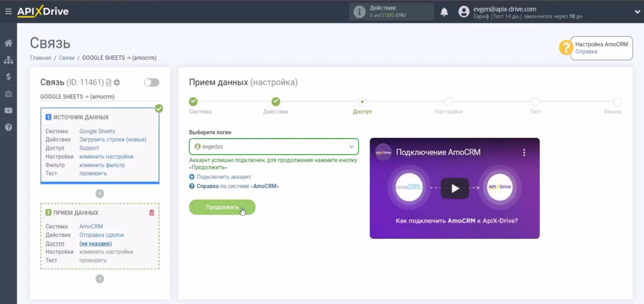Image resolution: width=644 pixels, height=304 pixels.
Task: Click Отправка сделок action link
Action: 102,235
